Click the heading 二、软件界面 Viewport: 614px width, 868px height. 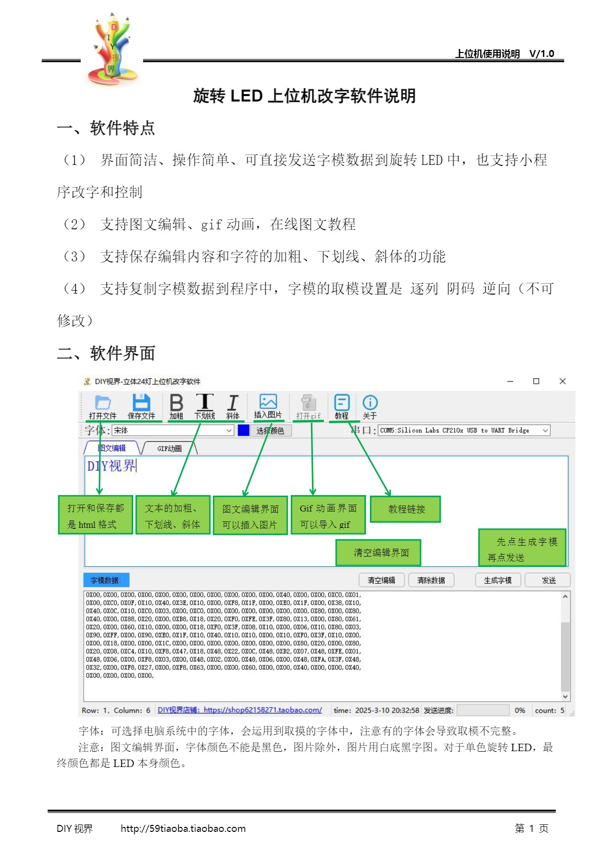(x=106, y=354)
